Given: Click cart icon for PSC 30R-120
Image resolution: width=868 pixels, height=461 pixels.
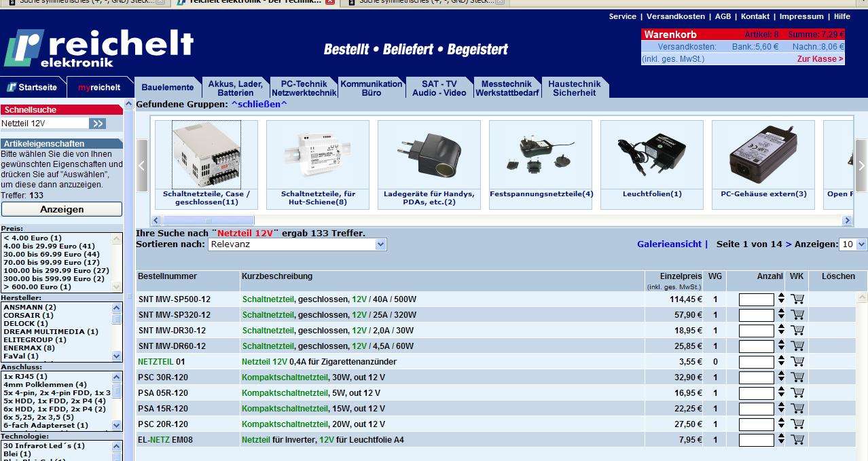Looking at the screenshot, I should point(797,377).
